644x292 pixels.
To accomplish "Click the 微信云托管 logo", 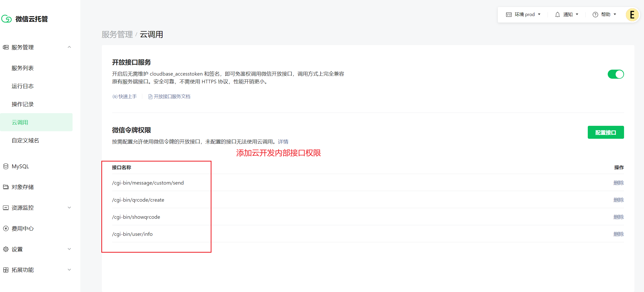I will tap(25, 19).
